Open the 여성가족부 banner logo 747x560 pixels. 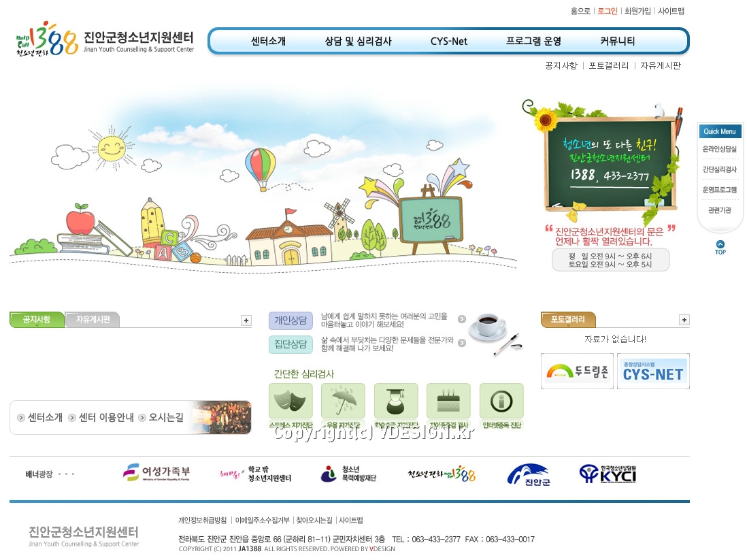coord(156,472)
